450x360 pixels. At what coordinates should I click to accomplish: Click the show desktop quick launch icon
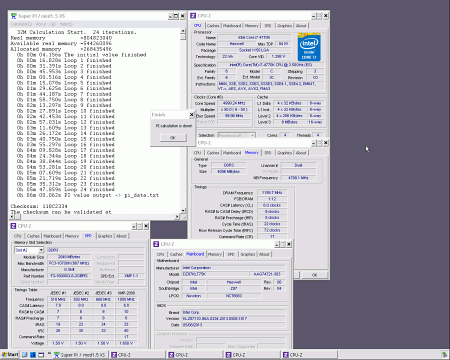point(41,355)
